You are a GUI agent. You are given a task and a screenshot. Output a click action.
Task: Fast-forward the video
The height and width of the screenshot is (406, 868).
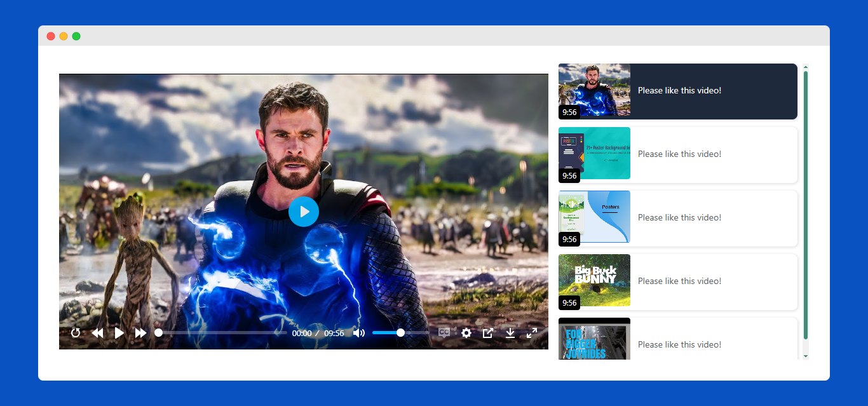pos(140,332)
